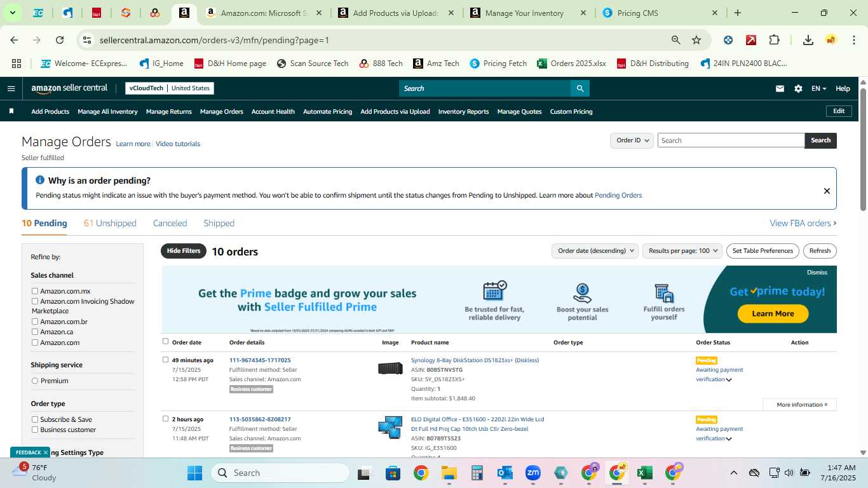
Task: Open Zoom from the taskbar
Action: coord(532,473)
